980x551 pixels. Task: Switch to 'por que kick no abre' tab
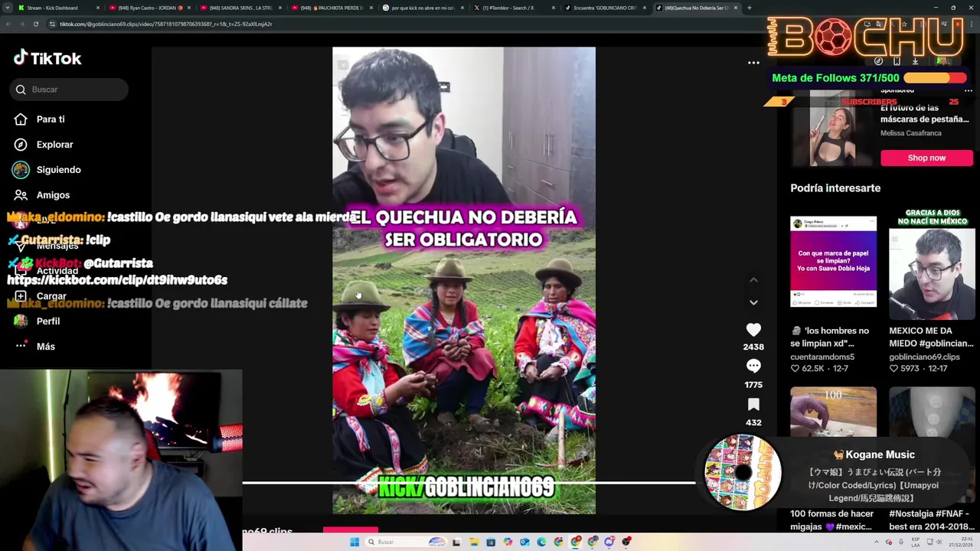(x=423, y=8)
